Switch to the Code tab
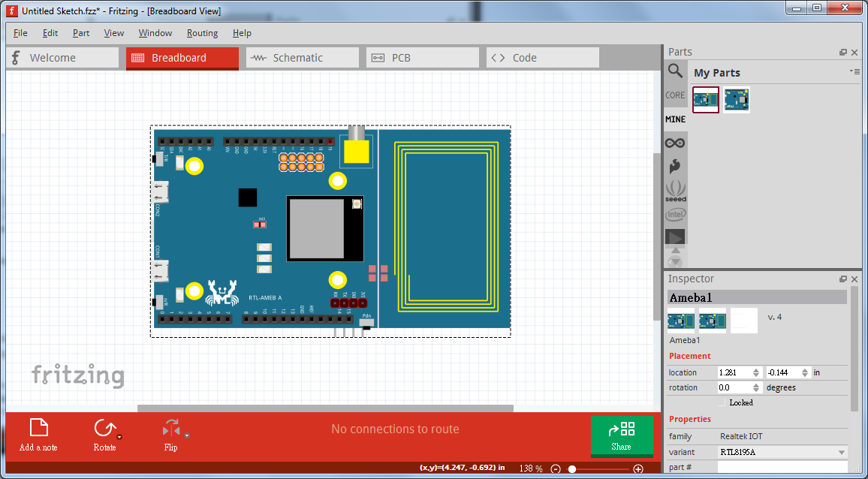 [542, 58]
